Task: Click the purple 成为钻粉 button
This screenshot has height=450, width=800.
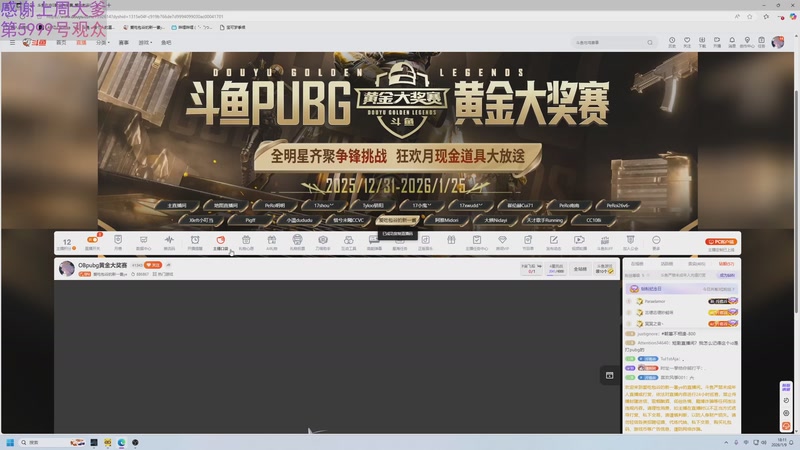Action: 727,275
